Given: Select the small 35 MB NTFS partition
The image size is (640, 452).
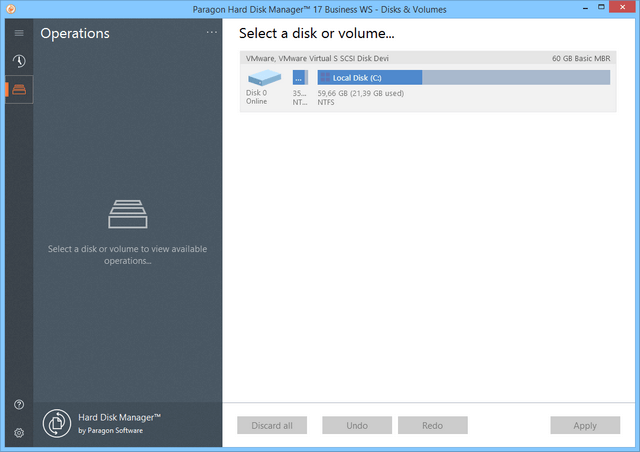Looking at the screenshot, I should 300,77.
